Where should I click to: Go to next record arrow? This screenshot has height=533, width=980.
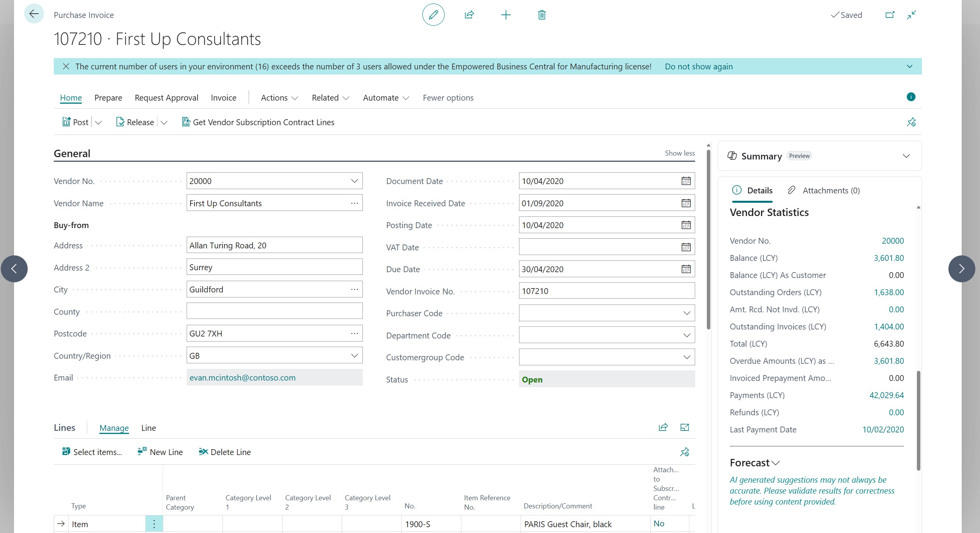(961, 269)
